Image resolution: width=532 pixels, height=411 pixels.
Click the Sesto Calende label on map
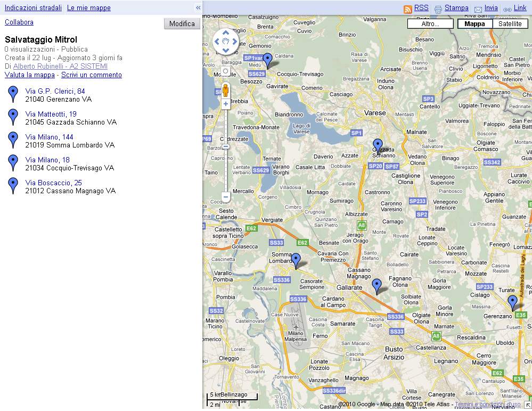coord(226,214)
